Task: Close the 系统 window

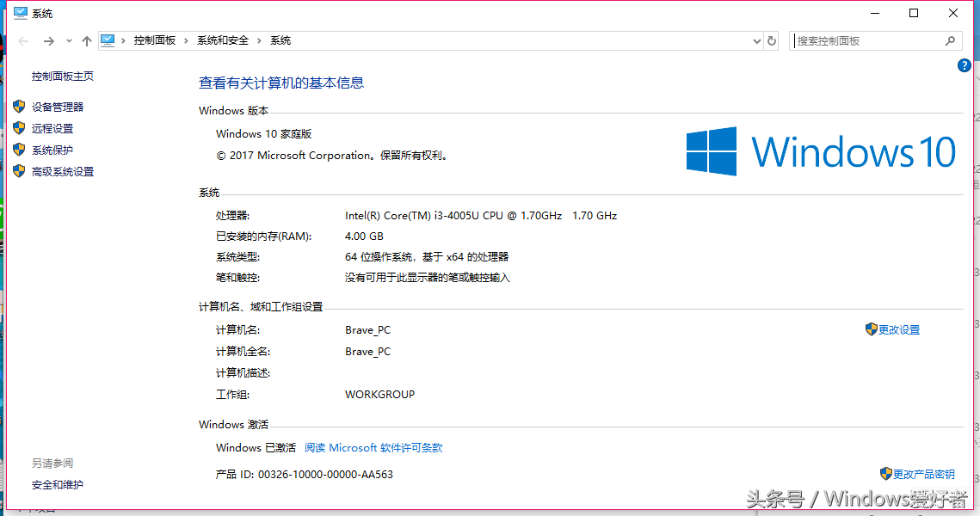Action: pyautogui.click(x=953, y=13)
